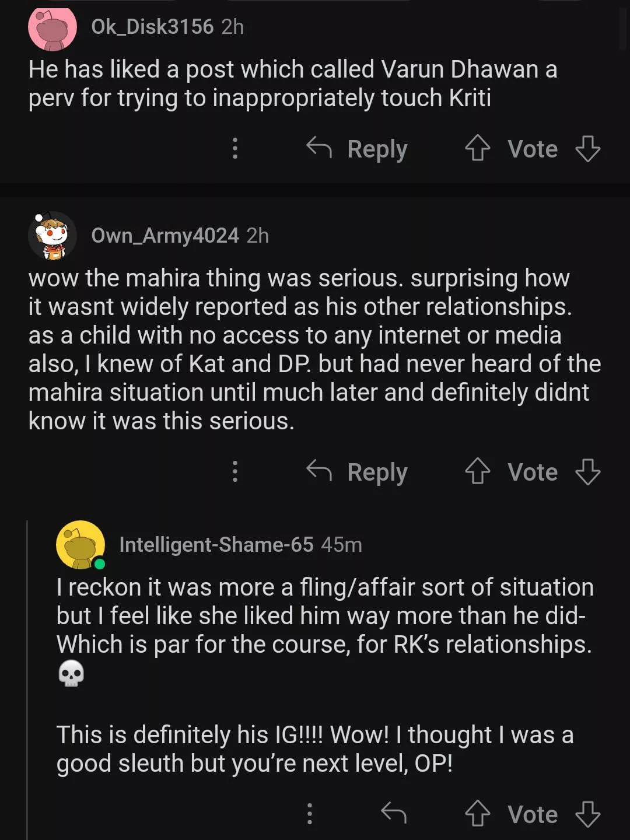Open three-dot menu on Own_Army4024's comment
This screenshot has width=630, height=840.
click(235, 472)
